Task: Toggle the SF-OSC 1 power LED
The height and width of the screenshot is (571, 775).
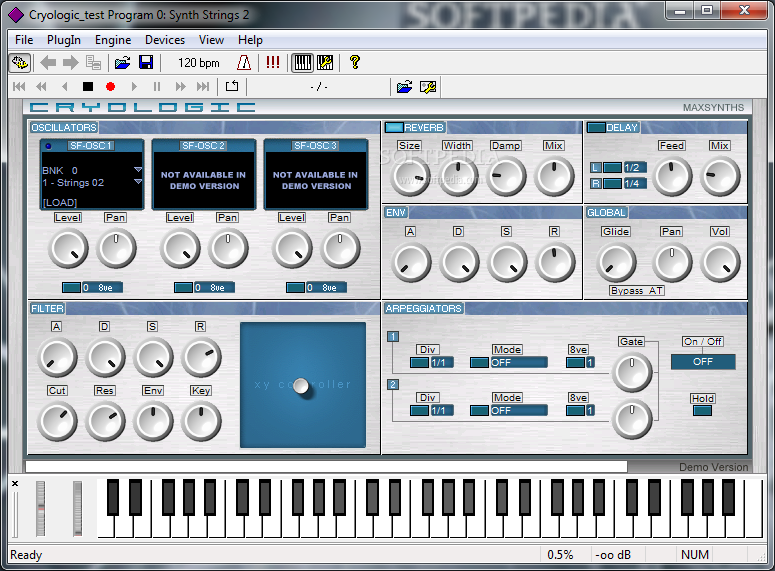Action: tap(48, 146)
